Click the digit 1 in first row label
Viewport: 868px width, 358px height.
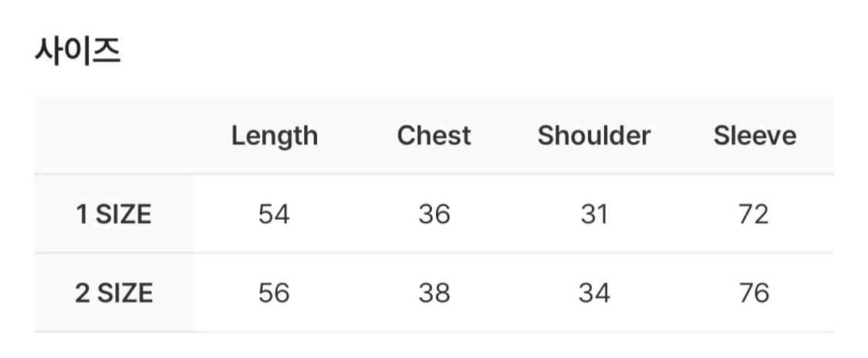click(81, 214)
